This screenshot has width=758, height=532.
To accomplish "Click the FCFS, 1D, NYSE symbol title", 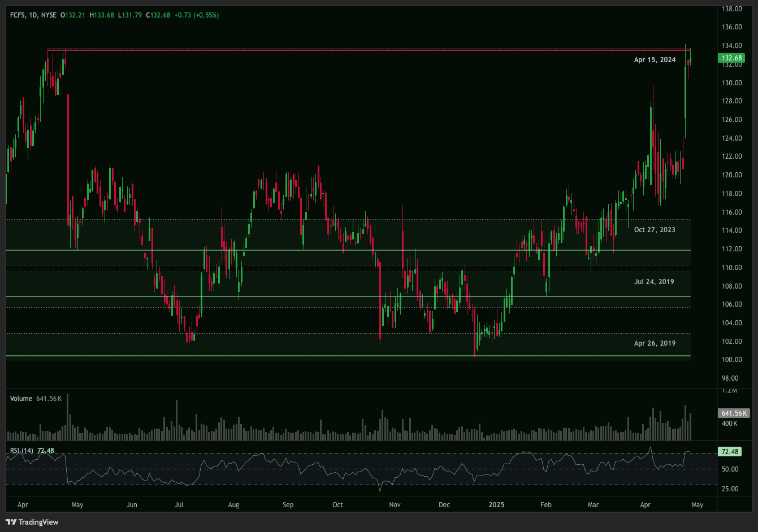I will [x=33, y=15].
